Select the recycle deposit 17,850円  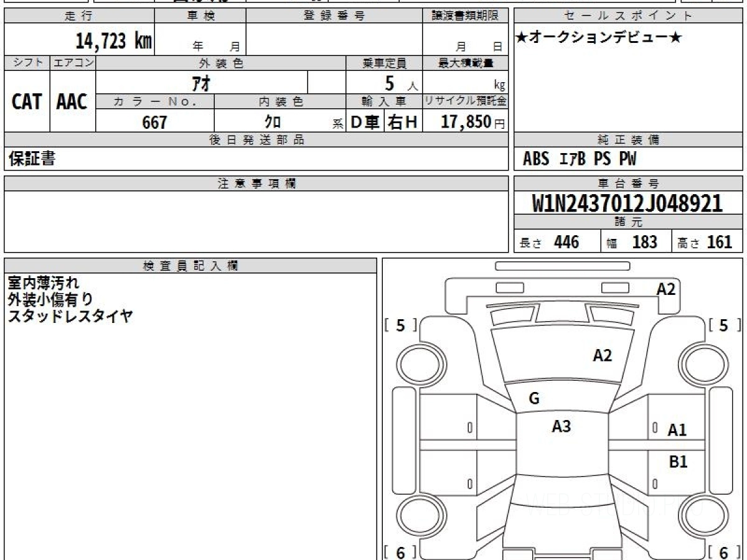[473, 122]
